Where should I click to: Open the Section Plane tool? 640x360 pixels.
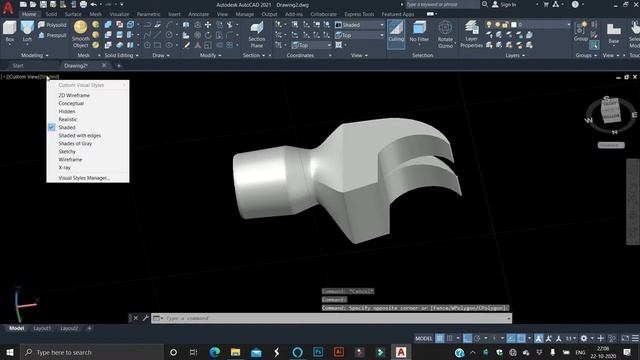[257, 34]
